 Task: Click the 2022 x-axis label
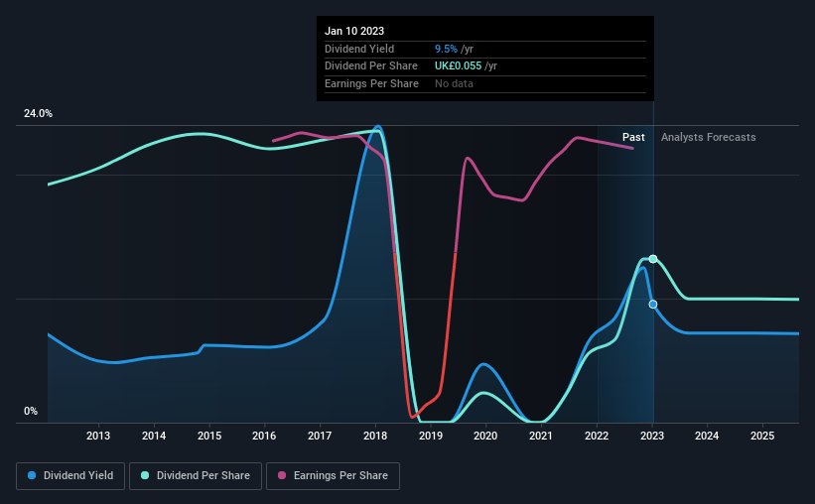597,436
